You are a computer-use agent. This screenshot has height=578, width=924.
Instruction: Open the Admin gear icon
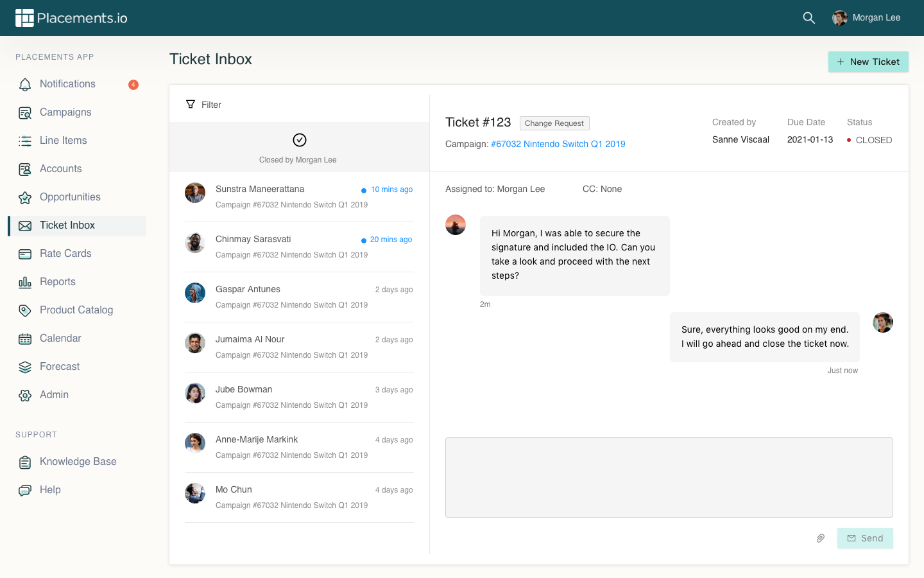coord(25,395)
